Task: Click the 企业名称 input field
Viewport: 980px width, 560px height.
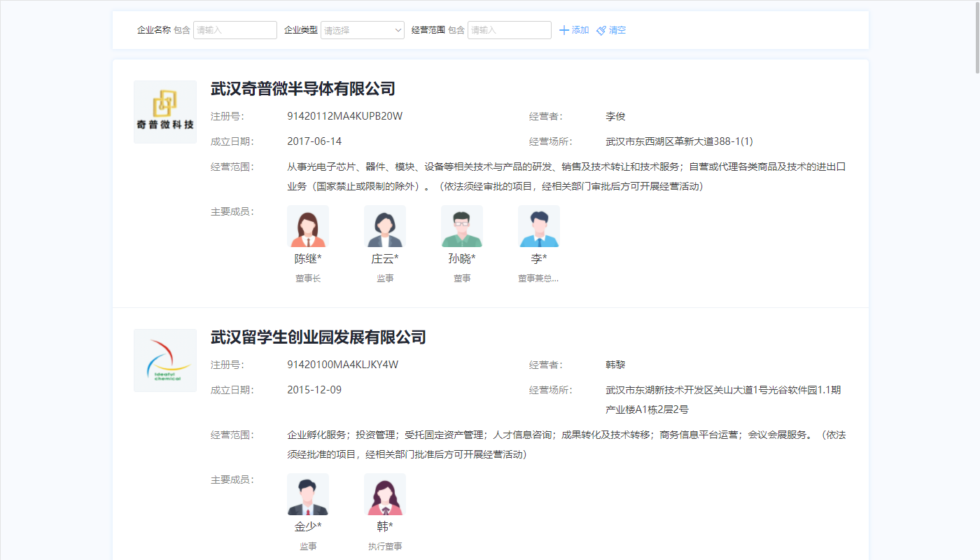Action: coord(234,29)
